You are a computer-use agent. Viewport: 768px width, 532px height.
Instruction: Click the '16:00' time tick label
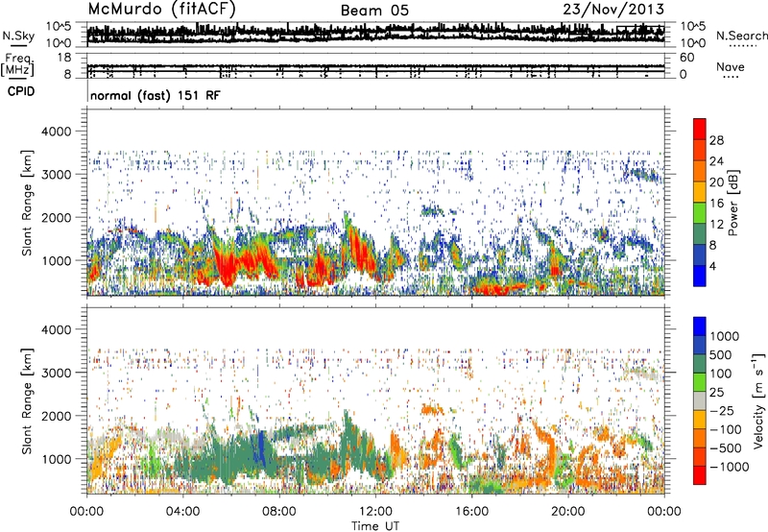pos(471,512)
